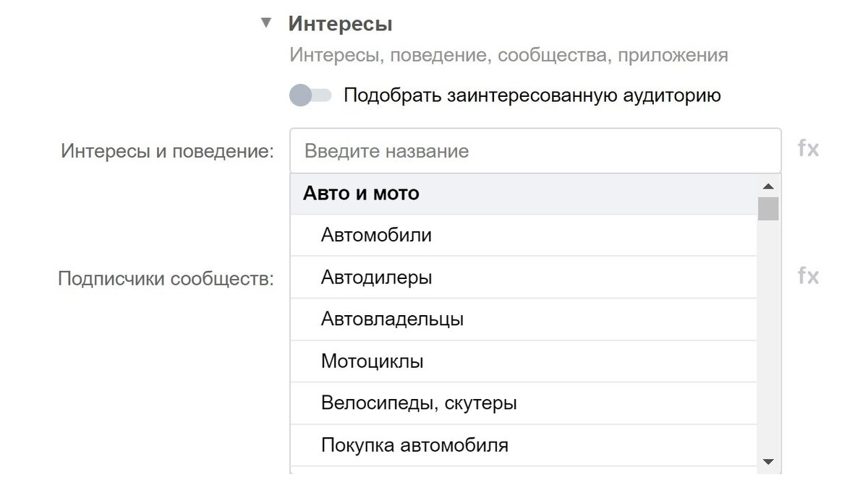Collapse the Интересы section triangle
868x498 pixels.
click(266, 23)
